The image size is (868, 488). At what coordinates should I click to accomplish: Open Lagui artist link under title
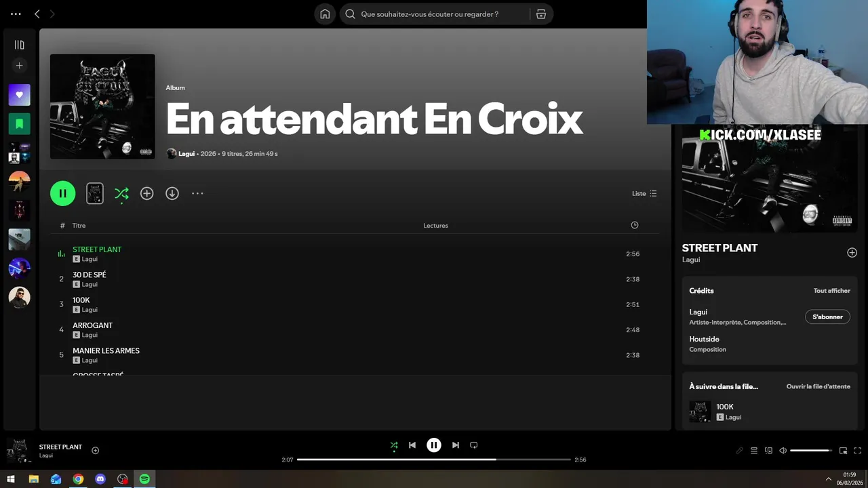[x=186, y=154]
